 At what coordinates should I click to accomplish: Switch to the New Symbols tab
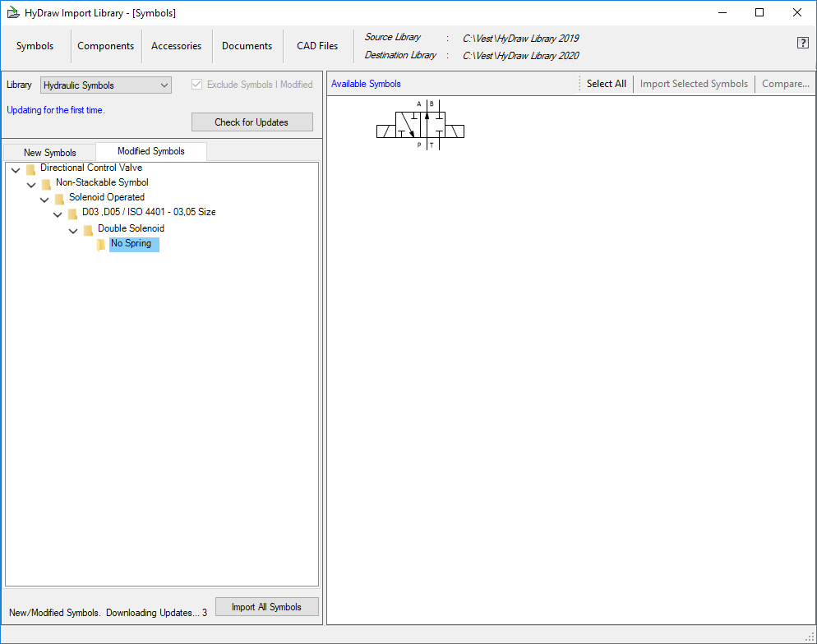(x=49, y=152)
